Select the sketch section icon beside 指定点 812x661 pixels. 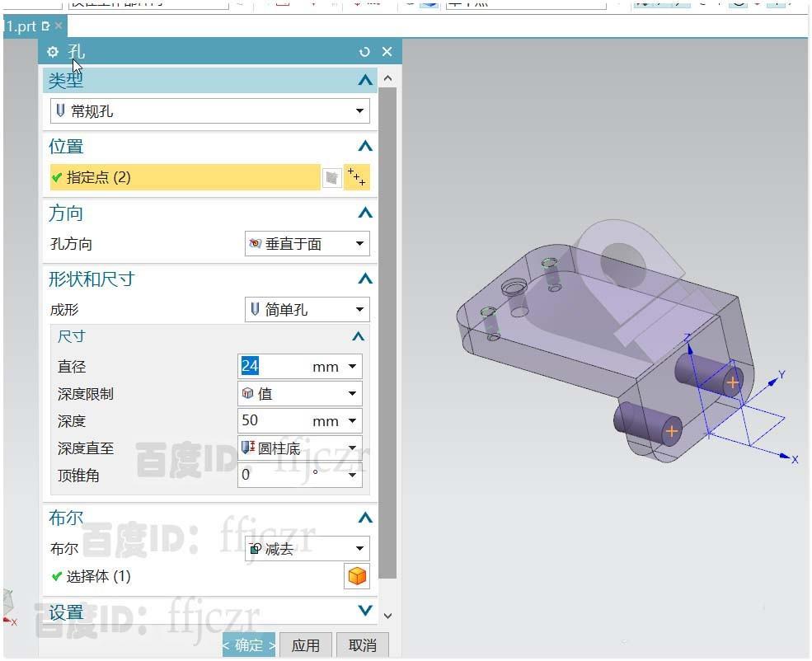(332, 176)
